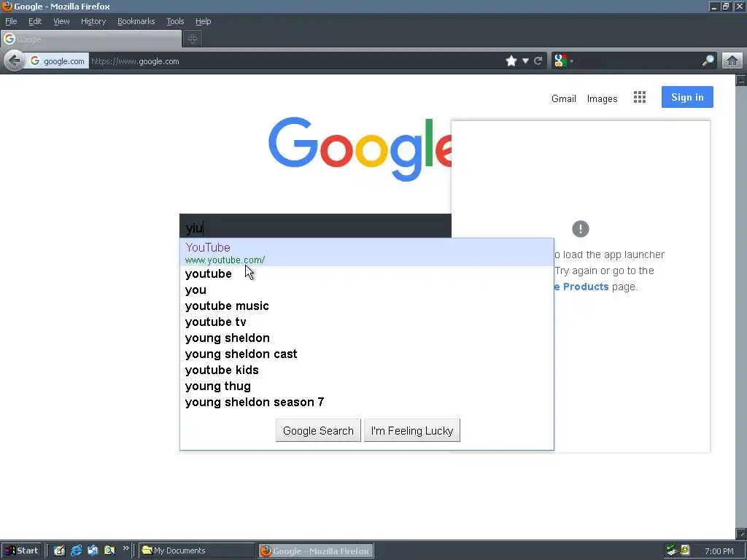Click the first quick launch icon
The image size is (747, 560).
click(59, 551)
